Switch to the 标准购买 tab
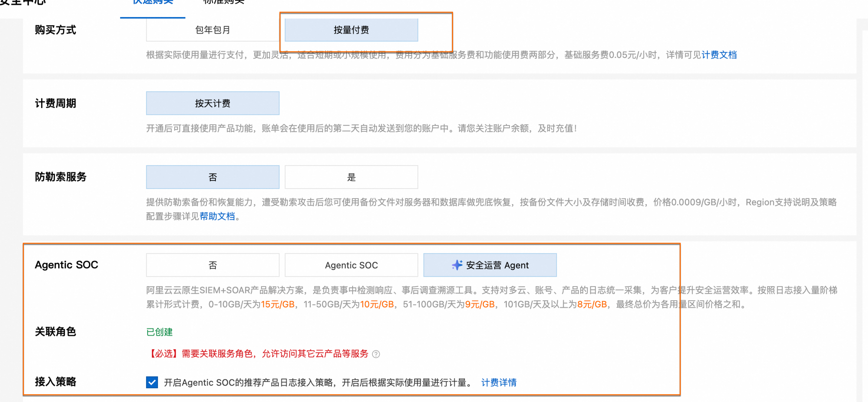Screen dimensions: 868x402 224,3
